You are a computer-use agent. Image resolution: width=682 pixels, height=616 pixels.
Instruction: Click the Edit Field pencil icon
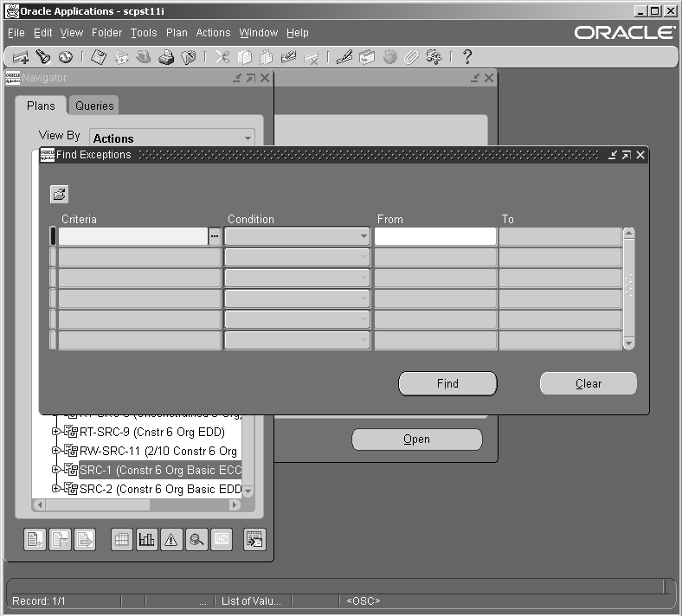pos(344,57)
